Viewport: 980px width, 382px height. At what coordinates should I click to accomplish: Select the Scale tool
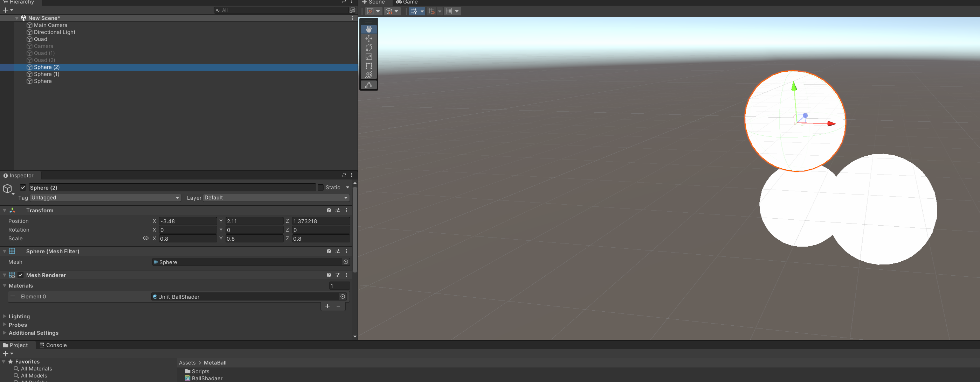(x=368, y=56)
